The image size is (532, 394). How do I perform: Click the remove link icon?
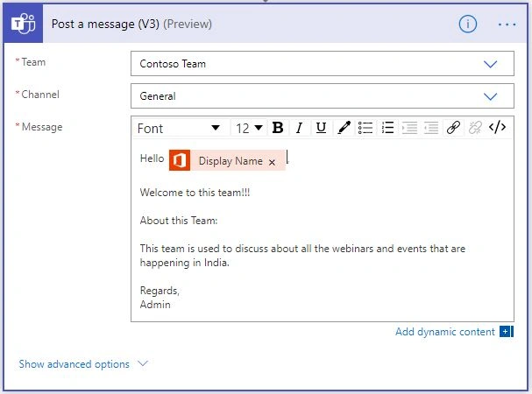coord(475,128)
